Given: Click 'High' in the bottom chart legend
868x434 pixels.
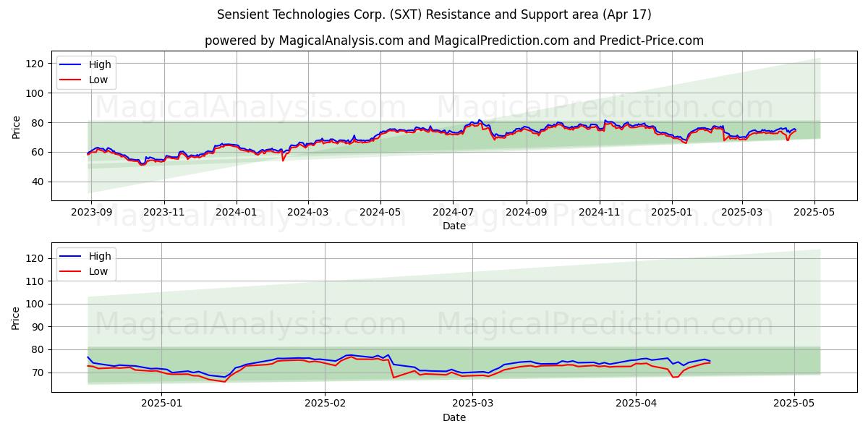Looking at the screenshot, I should (x=100, y=256).
